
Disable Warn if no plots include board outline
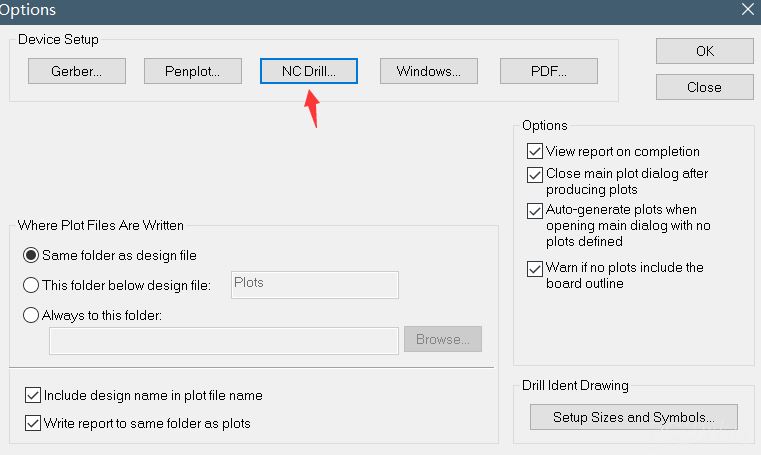tap(535, 268)
